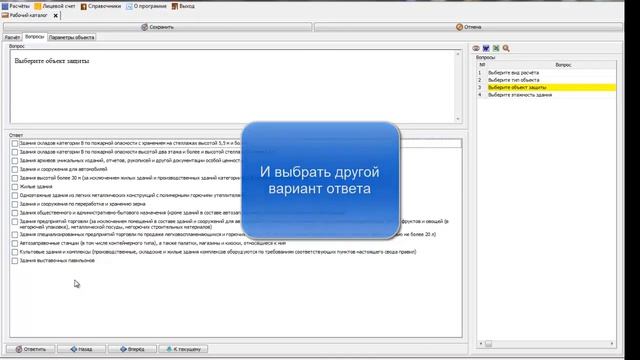Click the Excel export icon
The height and width of the screenshot is (360, 640).
[496, 48]
